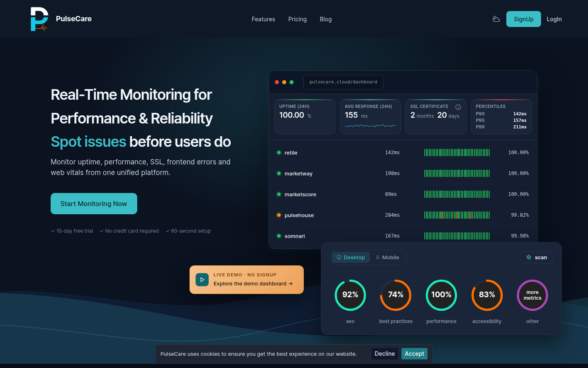
Task: Click the somnari site name
Action: coord(295,236)
